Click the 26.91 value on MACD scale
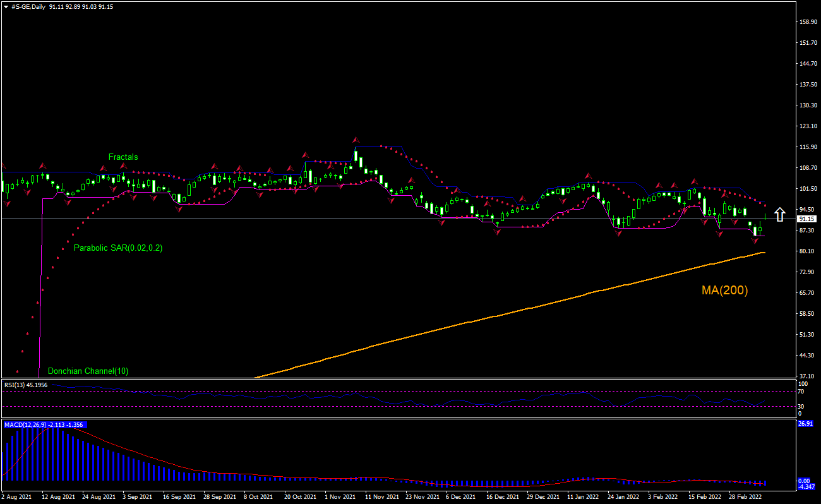 click(x=806, y=424)
